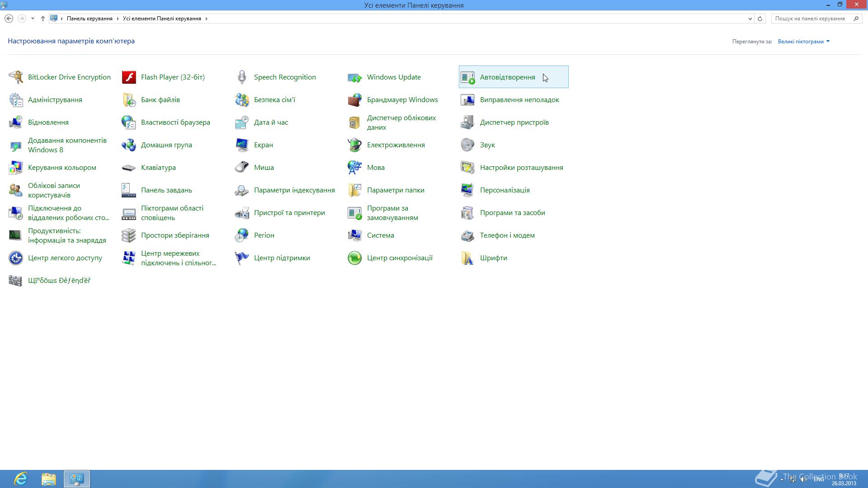
Task: Open the Центр легкого доступу icon
Action: point(16,258)
